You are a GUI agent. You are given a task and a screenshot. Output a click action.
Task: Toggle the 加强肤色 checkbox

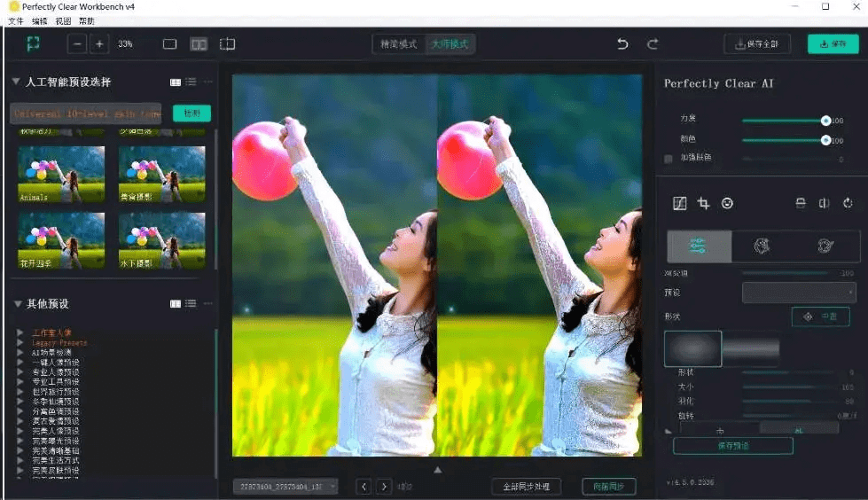(x=669, y=159)
